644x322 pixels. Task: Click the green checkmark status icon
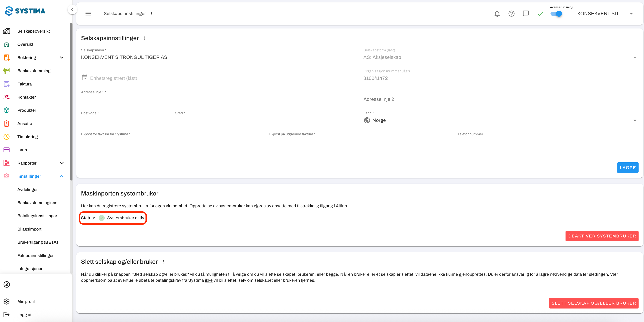[540, 14]
